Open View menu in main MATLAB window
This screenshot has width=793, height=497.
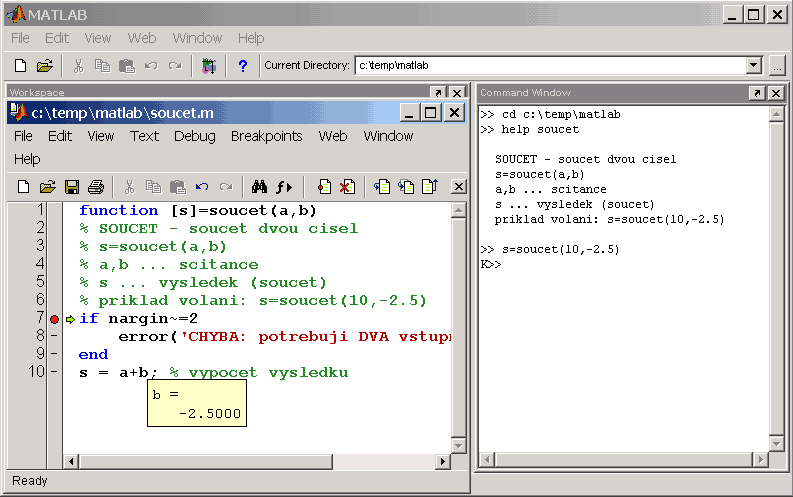(98, 38)
